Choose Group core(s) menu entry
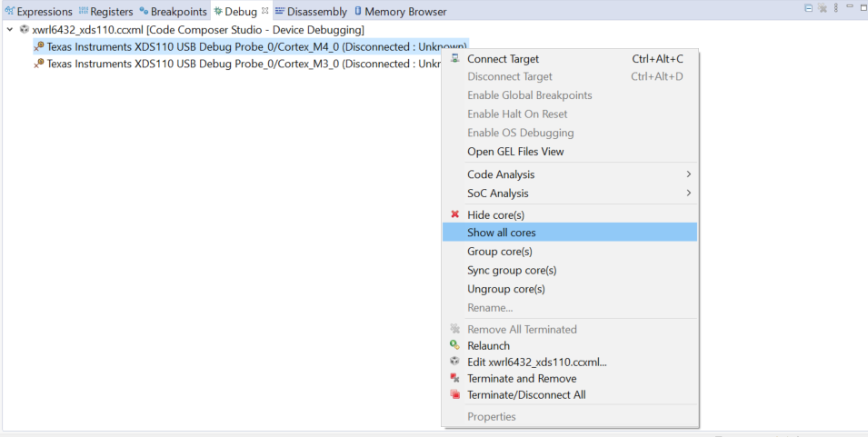Screen dimensions: 868x437 499,252
